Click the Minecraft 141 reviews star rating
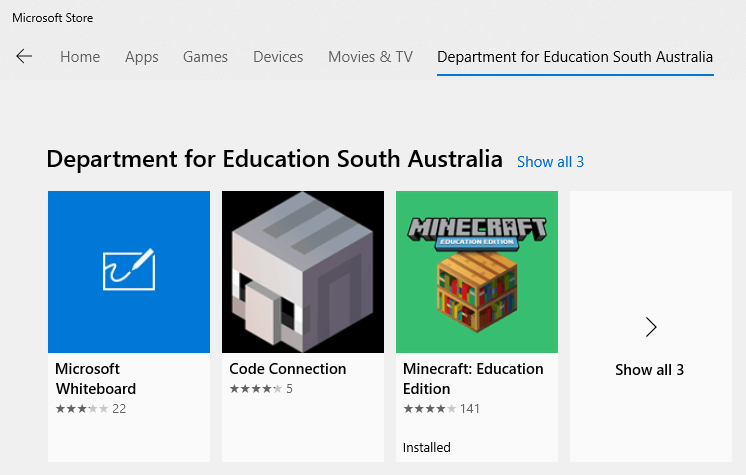The height and width of the screenshot is (475, 746). click(x=441, y=408)
